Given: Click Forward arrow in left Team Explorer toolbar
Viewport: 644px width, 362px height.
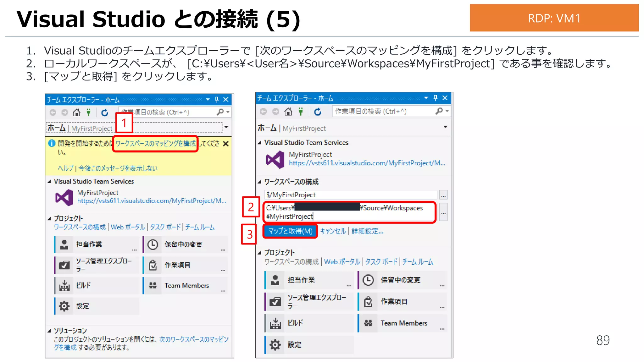Looking at the screenshot, I should 64,112.
